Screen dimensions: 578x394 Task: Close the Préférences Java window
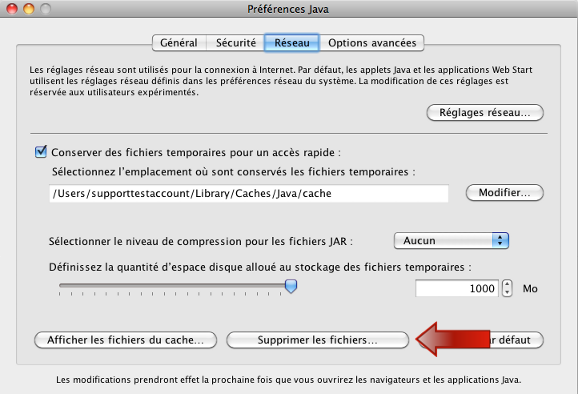pos(12,8)
